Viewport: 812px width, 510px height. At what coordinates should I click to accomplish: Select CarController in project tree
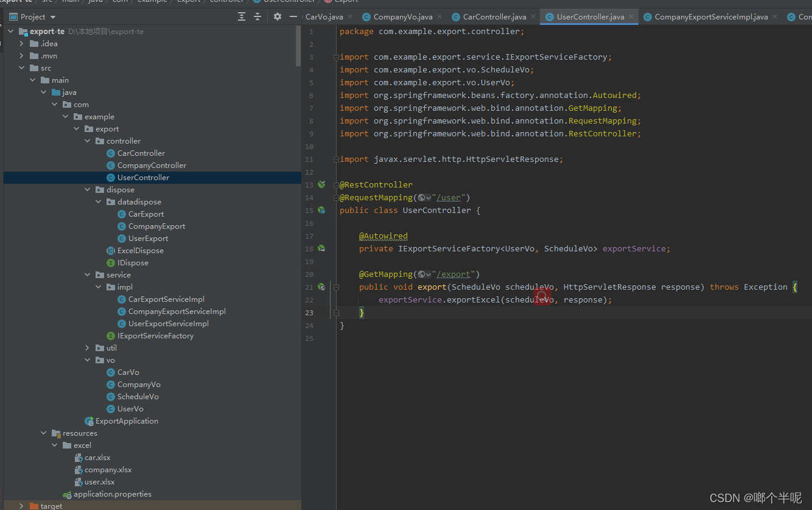[141, 153]
